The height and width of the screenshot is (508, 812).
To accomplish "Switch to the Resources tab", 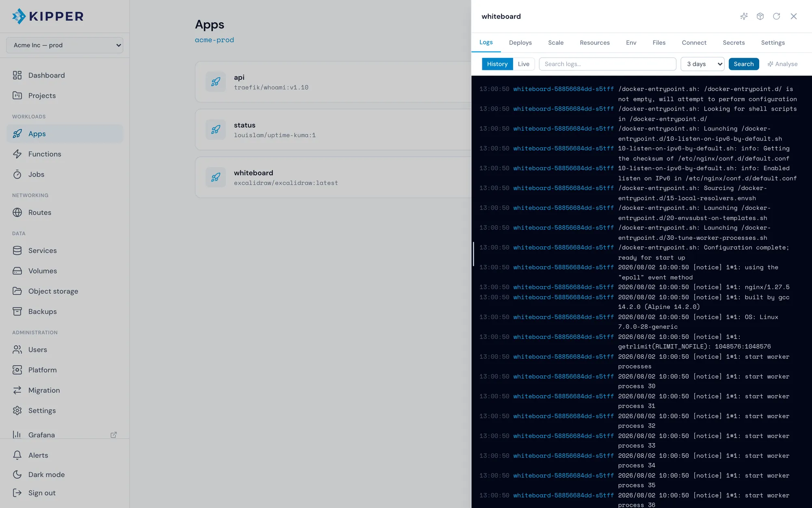I will (595, 43).
